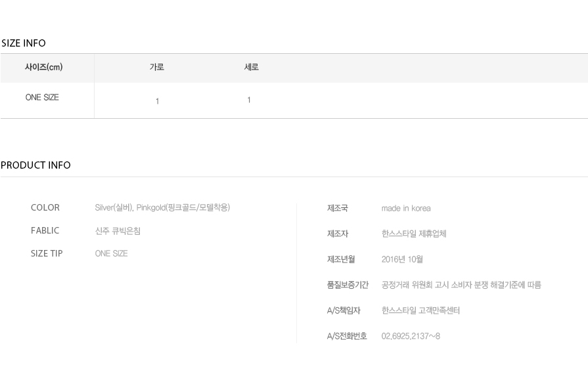Click the PRODUCT INFO heading

coord(35,165)
